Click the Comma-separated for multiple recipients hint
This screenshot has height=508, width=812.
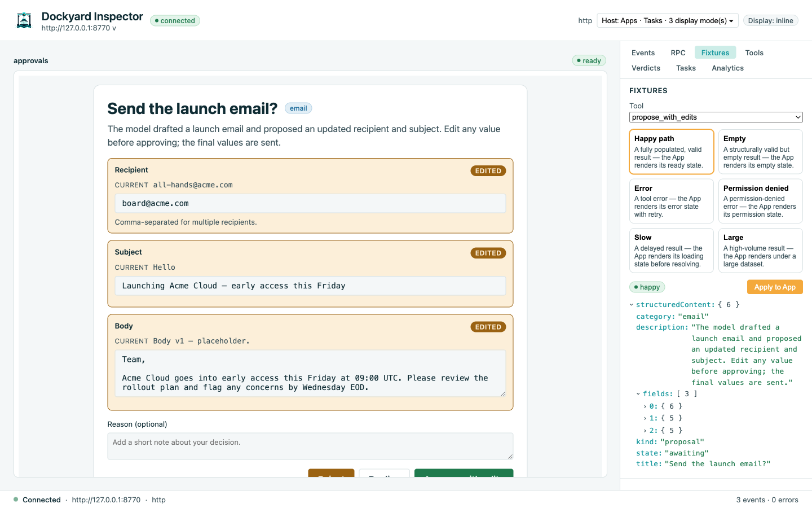tap(186, 222)
